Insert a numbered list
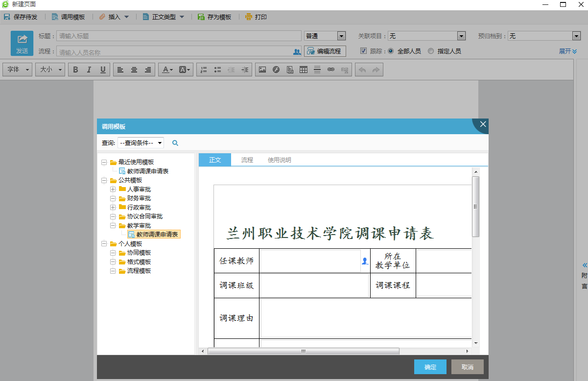This screenshot has height=381, width=588. pos(205,70)
